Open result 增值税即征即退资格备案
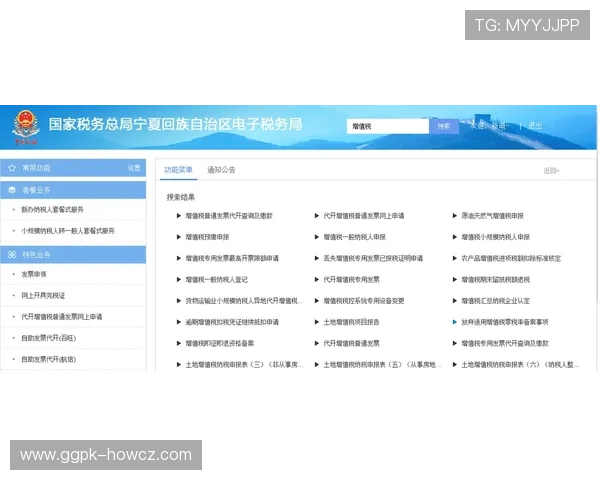Viewport: 600px width, 480px height. 220,343
